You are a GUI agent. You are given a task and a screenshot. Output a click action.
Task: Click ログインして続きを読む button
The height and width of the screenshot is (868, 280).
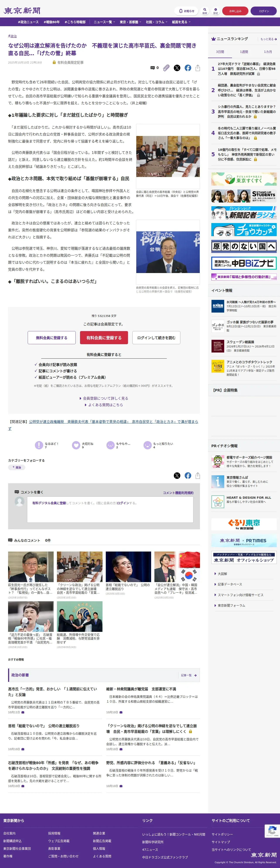(156, 338)
